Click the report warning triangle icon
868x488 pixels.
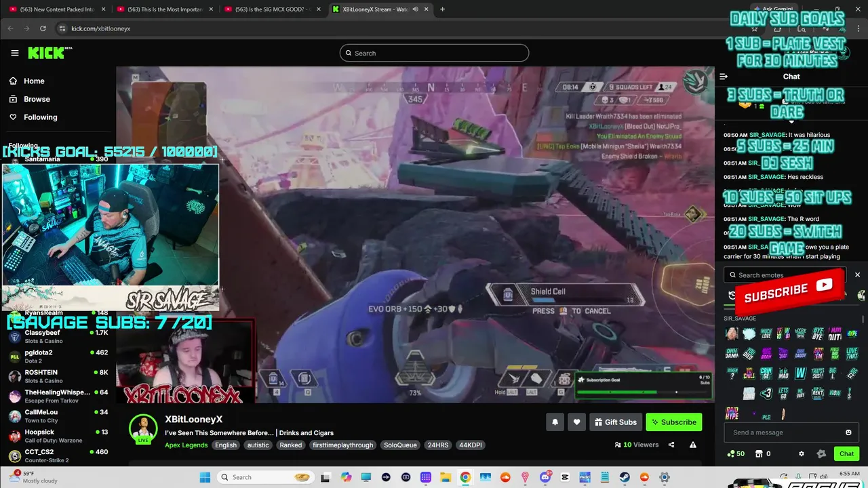coord(692,445)
